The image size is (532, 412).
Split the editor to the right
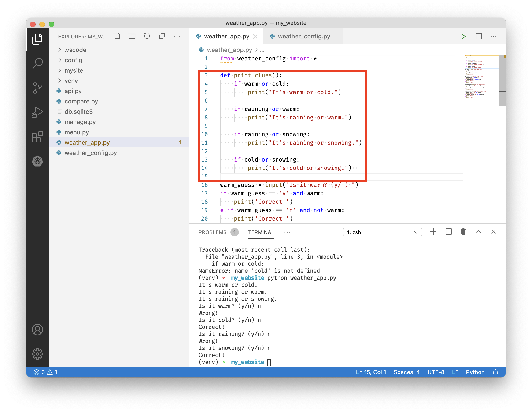pyautogui.click(x=479, y=37)
